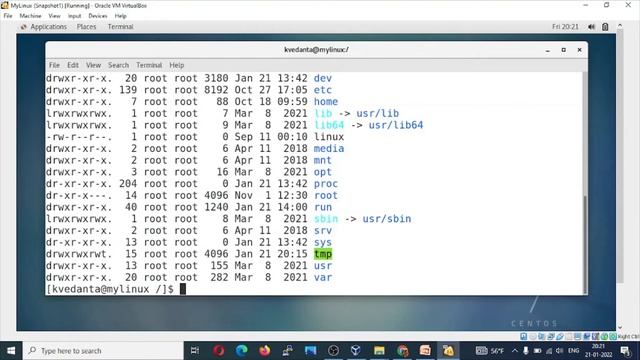The width and height of the screenshot is (640, 360).
Task: Click the 56°F weather widget
Action: (x=490, y=351)
